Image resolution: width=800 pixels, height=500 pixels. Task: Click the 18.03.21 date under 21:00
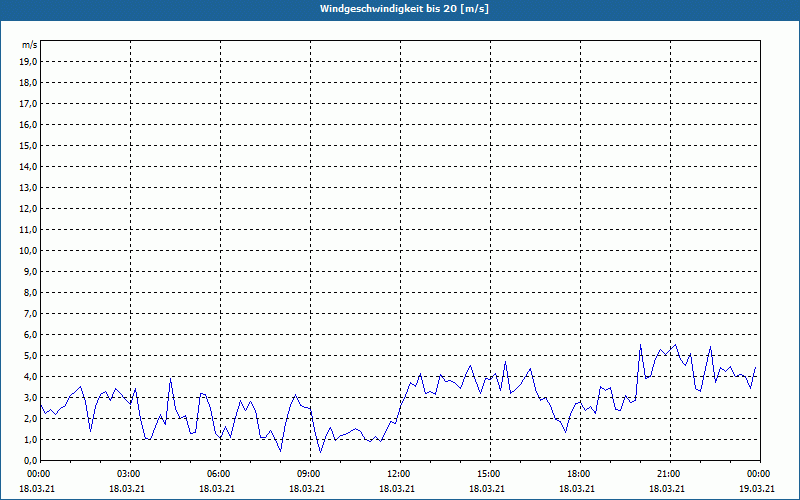[x=666, y=488]
